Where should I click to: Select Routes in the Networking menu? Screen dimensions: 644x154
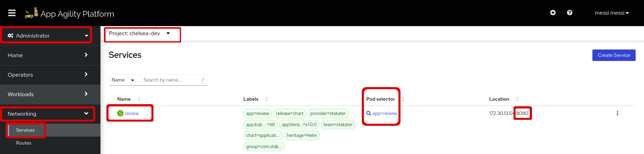pos(24,143)
